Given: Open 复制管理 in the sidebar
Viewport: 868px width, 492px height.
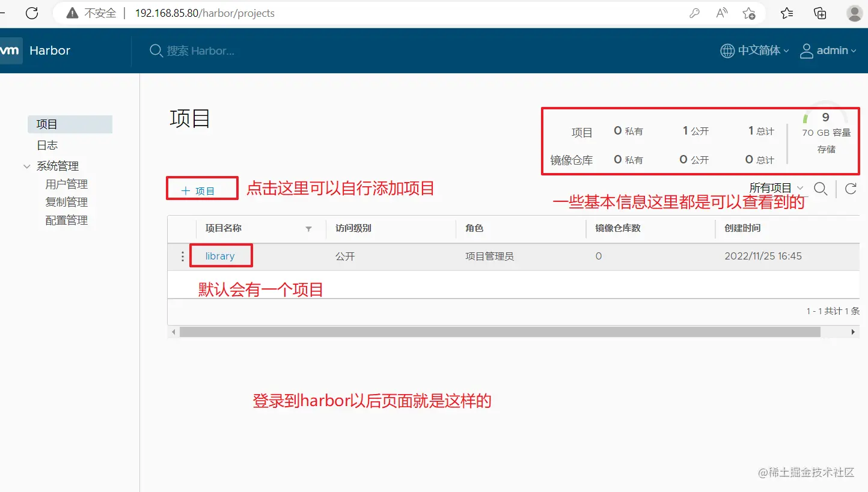Looking at the screenshot, I should point(67,202).
